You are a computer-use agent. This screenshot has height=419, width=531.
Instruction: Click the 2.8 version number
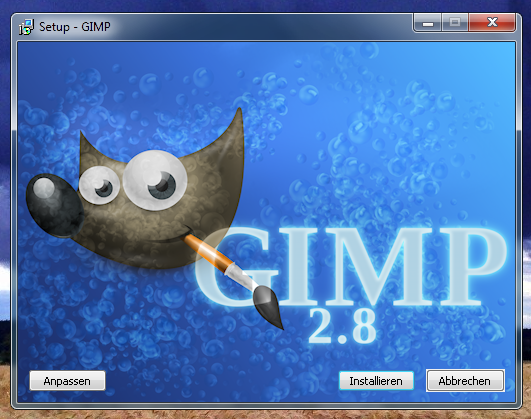click(342, 326)
